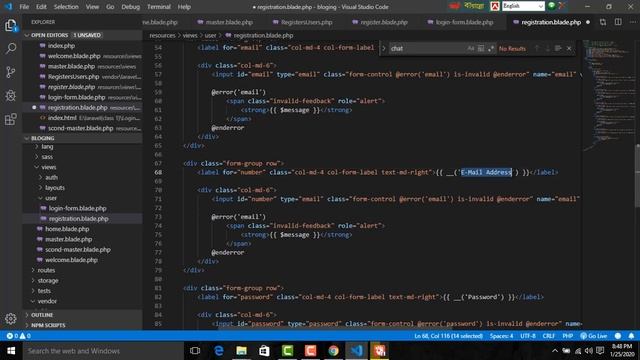This screenshot has width=640, height=360.
Task: Open home.blade.php in views folder
Action: [x=67, y=229]
